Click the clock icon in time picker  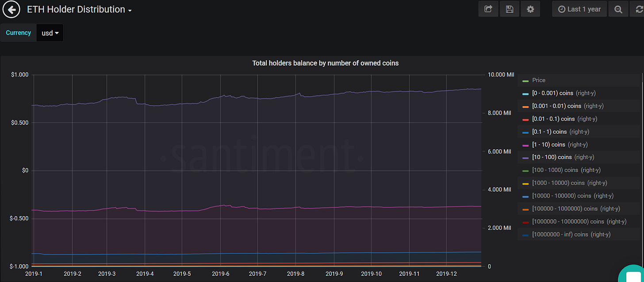(562, 9)
